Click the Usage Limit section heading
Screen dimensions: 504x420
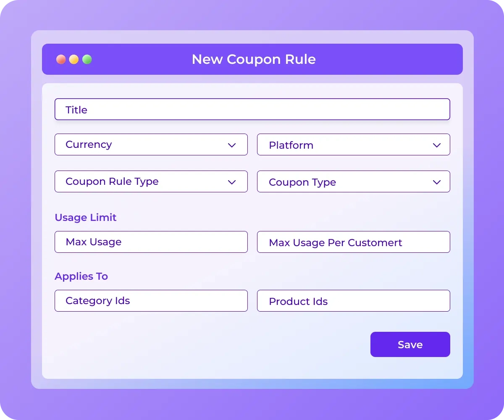(85, 218)
